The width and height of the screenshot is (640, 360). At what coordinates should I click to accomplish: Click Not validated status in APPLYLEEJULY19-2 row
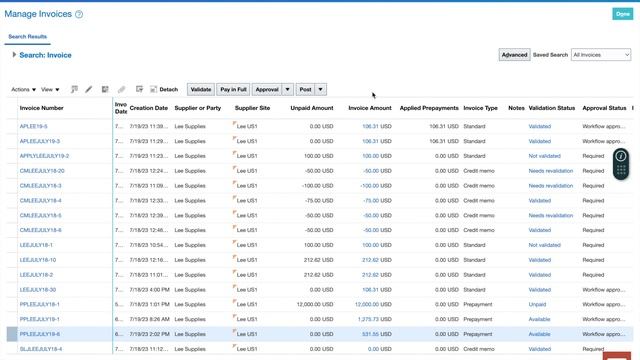click(544, 156)
